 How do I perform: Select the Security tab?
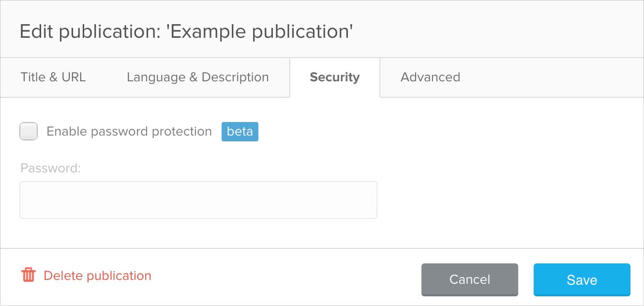click(334, 77)
